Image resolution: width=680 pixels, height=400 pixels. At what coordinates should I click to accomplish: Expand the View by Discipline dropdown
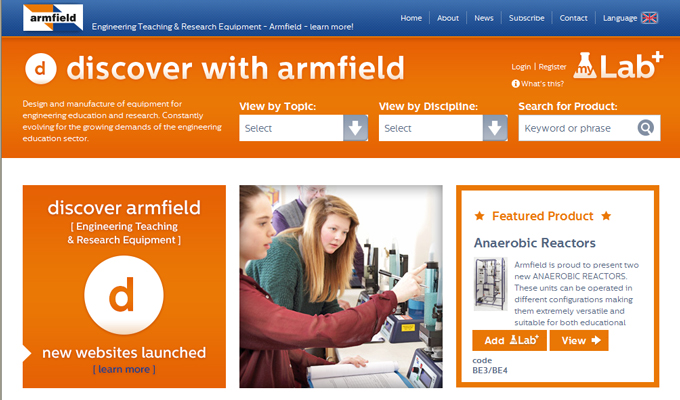pyautogui.click(x=444, y=128)
